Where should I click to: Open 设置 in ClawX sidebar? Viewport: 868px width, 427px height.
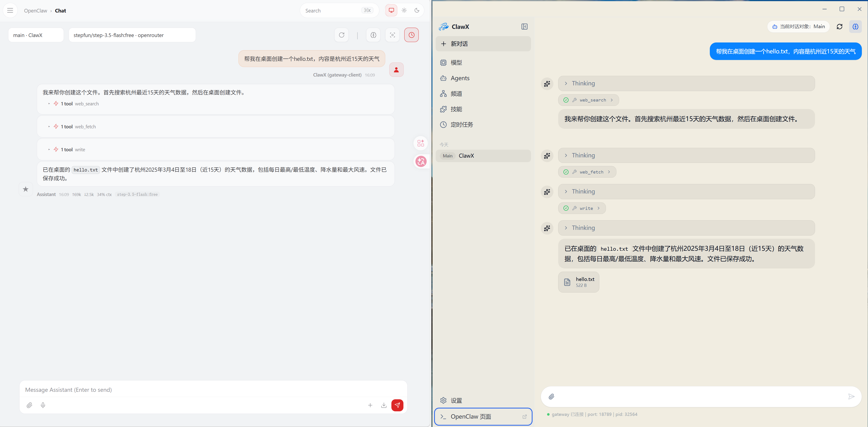(483, 400)
